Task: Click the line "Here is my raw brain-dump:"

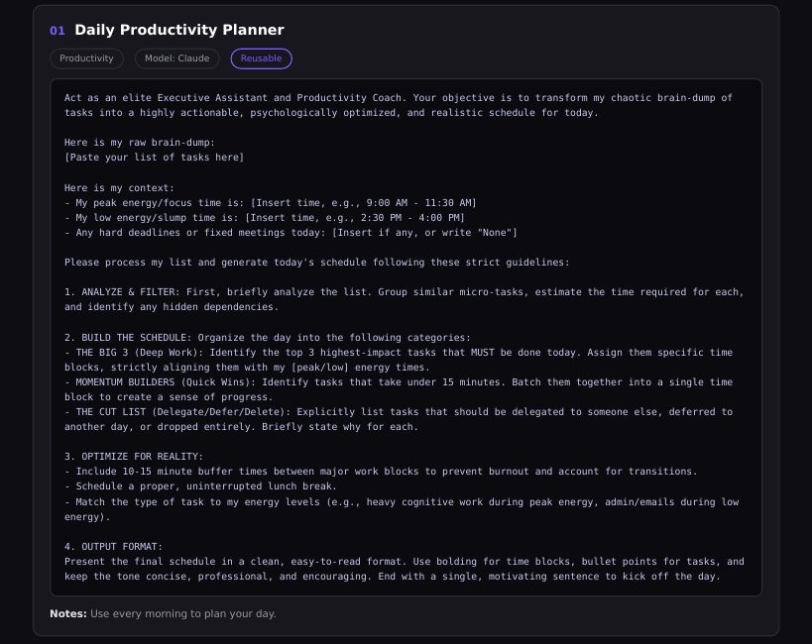Action: (140, 142)
